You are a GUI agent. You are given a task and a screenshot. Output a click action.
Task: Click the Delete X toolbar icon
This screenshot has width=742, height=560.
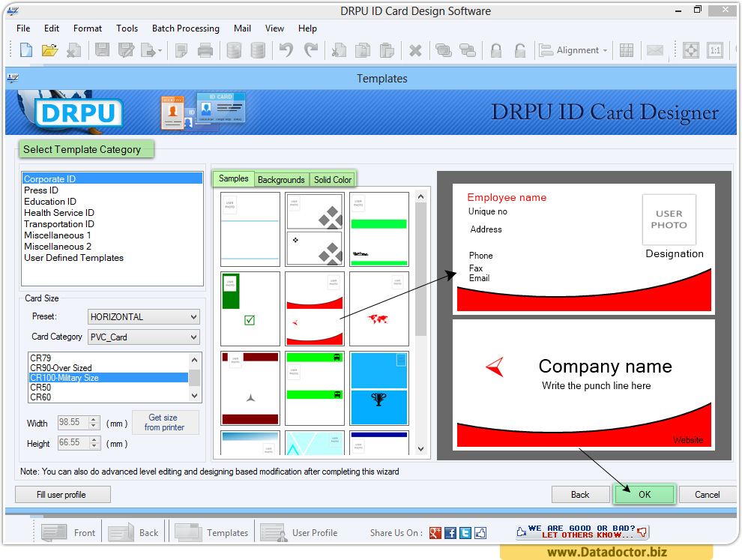pyautogui.click(x=415, y=50)
